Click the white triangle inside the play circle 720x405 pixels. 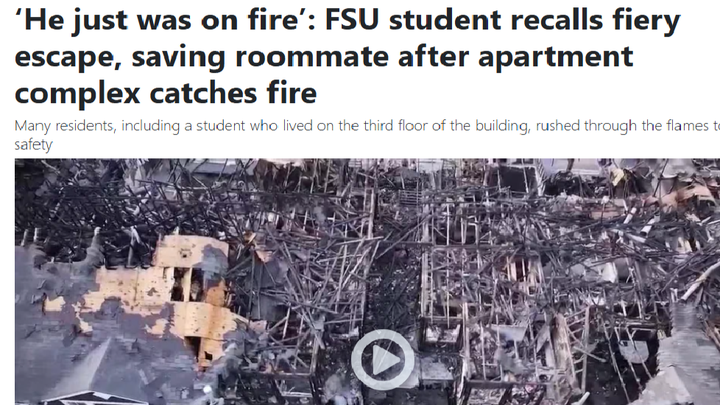click(x=386, y=360)
